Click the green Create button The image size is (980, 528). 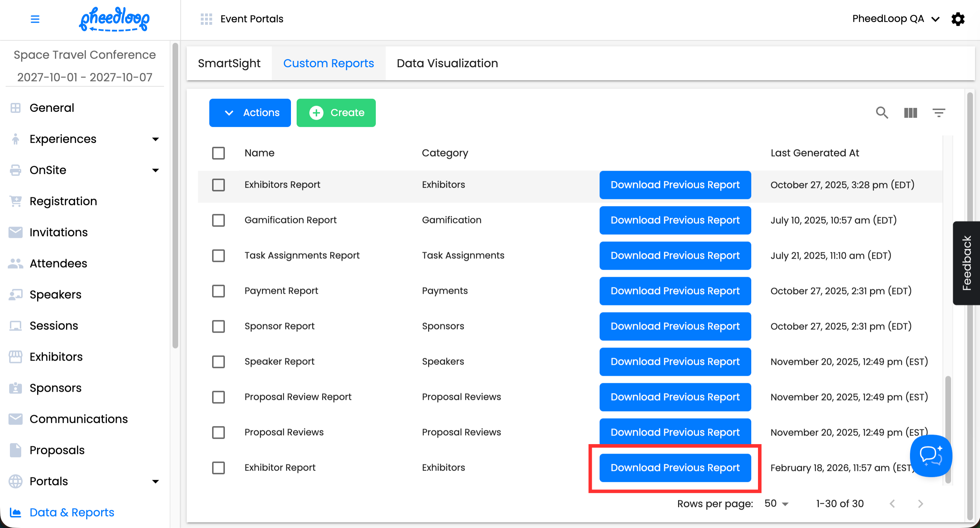(336, 113)
